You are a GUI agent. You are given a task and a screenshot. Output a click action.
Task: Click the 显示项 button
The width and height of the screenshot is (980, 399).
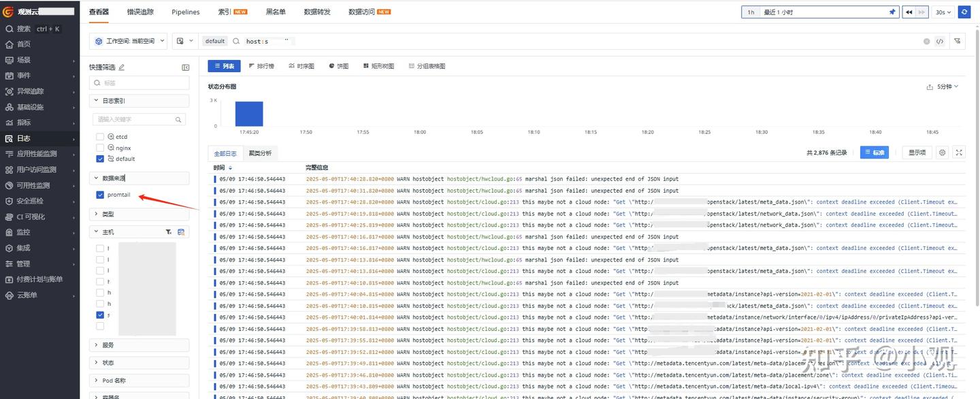[x=917, y=153]
